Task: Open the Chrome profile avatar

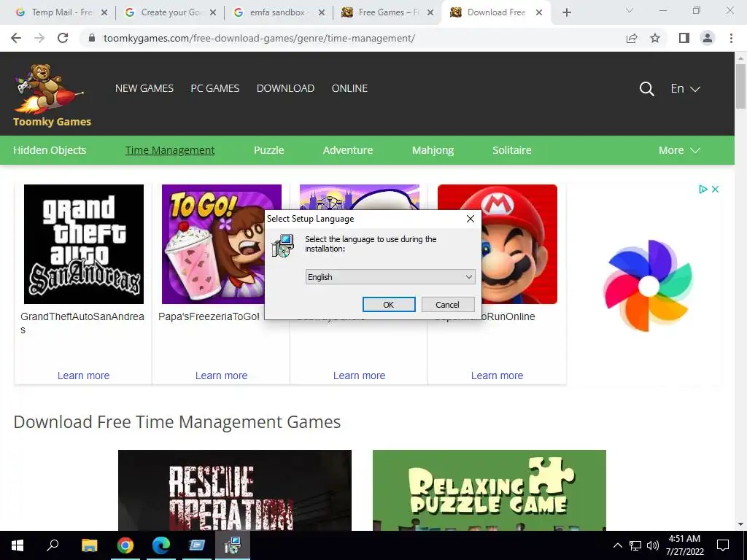Action: [708, 38]
